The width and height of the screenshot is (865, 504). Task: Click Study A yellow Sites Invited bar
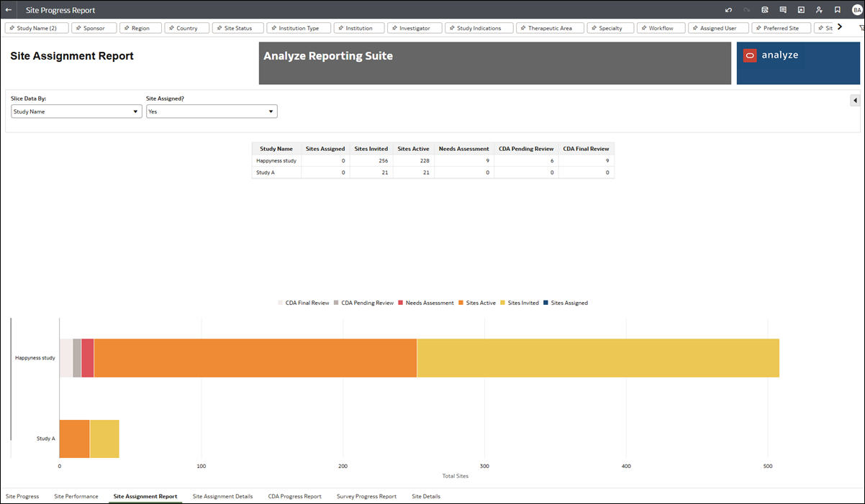coord(104,439)
